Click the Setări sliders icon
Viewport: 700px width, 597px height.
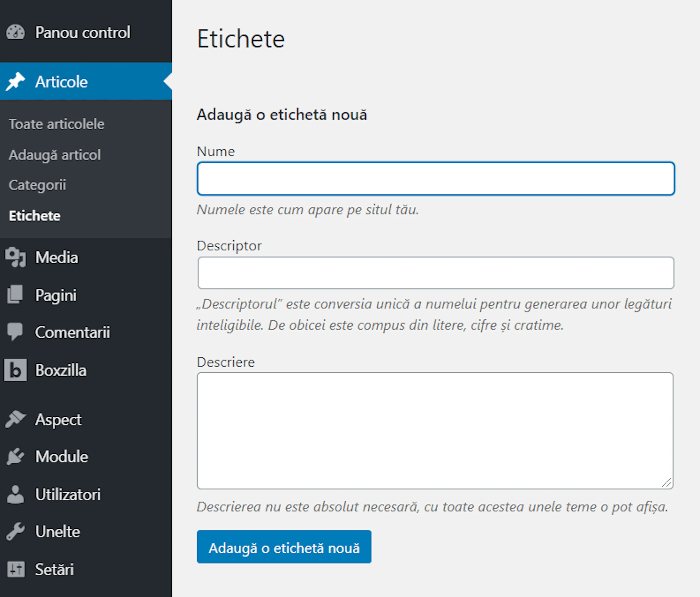(x=16, y=569)
